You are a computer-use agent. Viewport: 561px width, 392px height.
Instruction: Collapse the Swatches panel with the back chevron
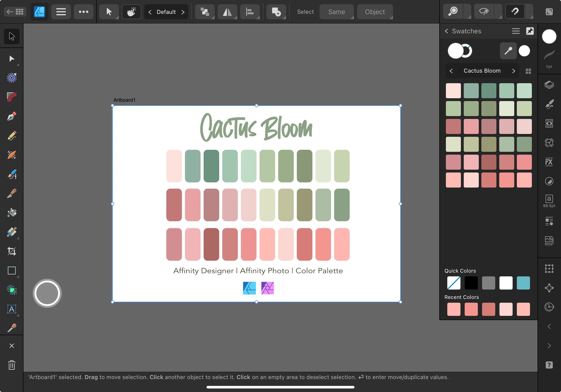[x=446, y=31]
